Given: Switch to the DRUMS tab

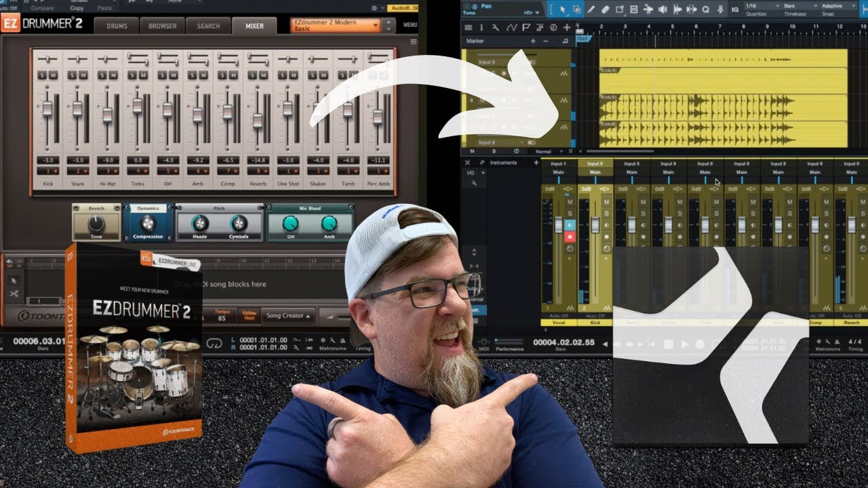Looking at the screenshot, I should coord(115,26).
